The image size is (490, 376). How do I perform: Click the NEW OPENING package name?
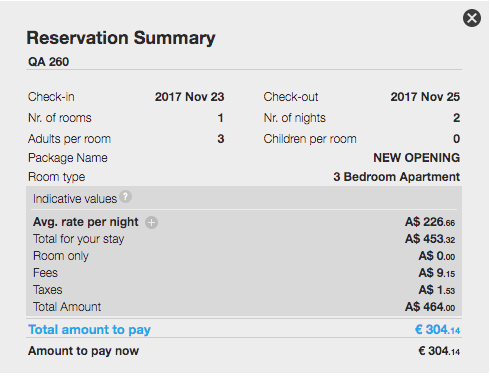click(416, 158)
